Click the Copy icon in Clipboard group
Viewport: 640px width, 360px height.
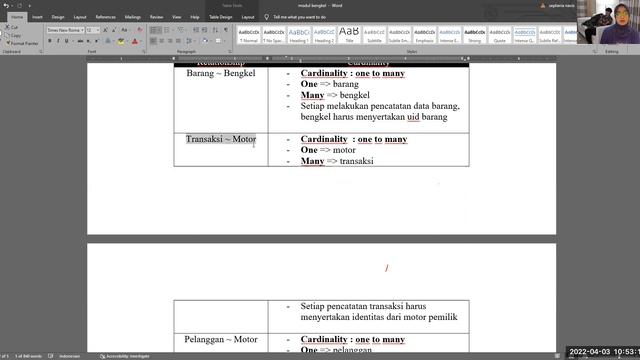pyautogui.click(x=7, y=35)
